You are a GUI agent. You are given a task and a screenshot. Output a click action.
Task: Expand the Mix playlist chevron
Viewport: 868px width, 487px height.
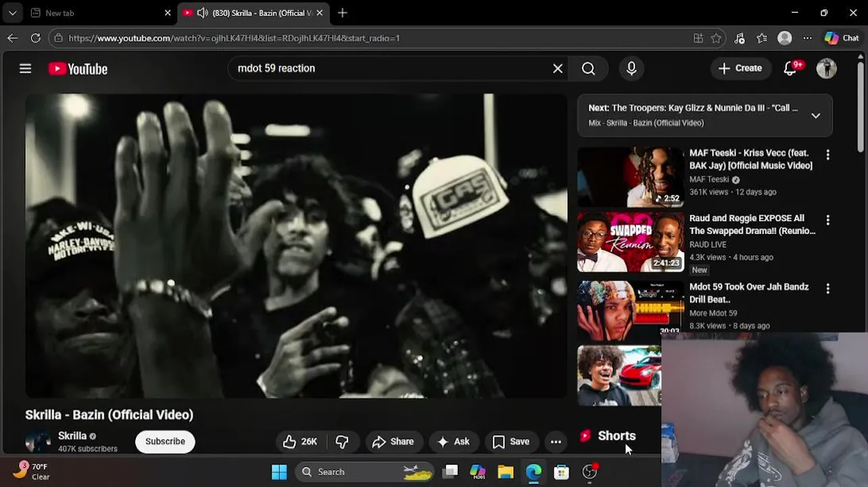click(816, 116)
